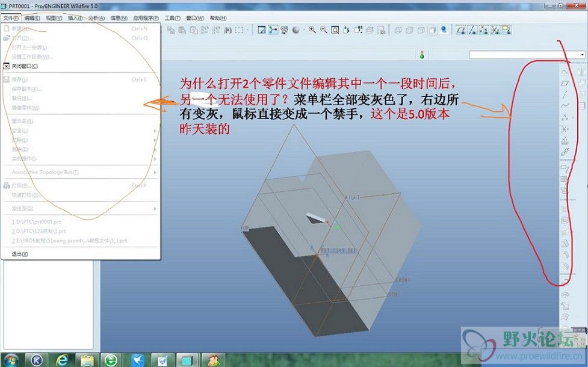Viewport: 588px width, 367px height.
Task: Toggle datum axes display
Action: coord(472,30)
